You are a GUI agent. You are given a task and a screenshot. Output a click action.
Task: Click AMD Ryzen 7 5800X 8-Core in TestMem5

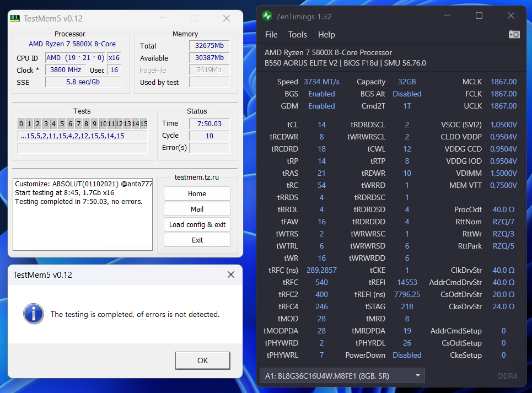pyautogui.click(x=72, y=44)
